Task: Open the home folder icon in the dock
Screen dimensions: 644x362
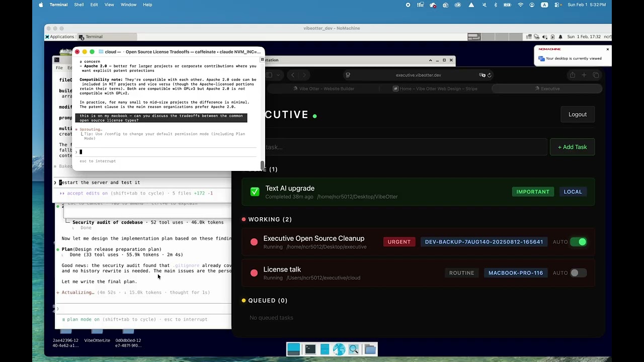Action: click(x=370, y=349)
